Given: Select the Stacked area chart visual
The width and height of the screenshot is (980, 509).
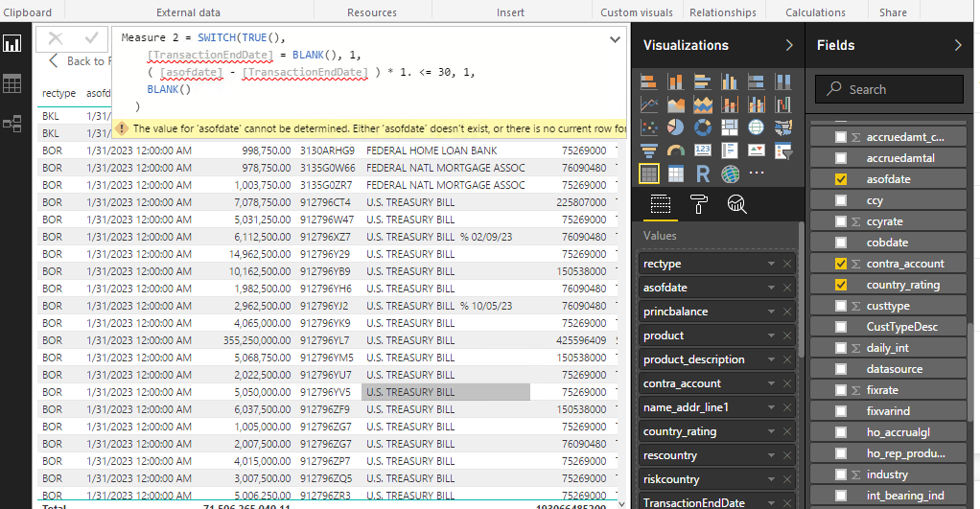Looking at the screenshot, I should 703,104.
